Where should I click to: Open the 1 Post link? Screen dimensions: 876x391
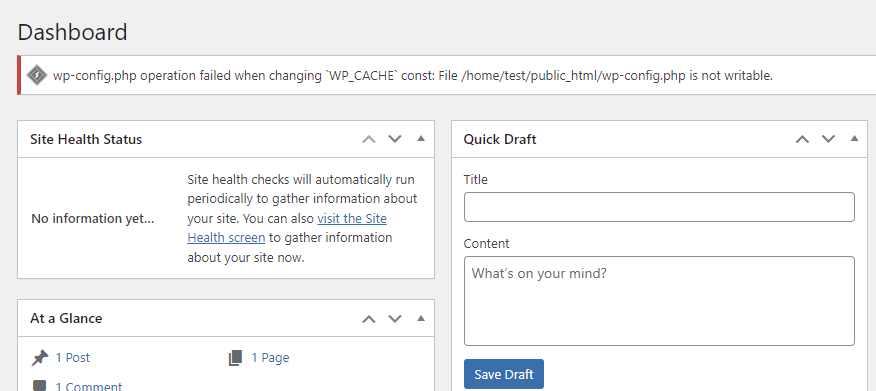(x=73, y=357)
